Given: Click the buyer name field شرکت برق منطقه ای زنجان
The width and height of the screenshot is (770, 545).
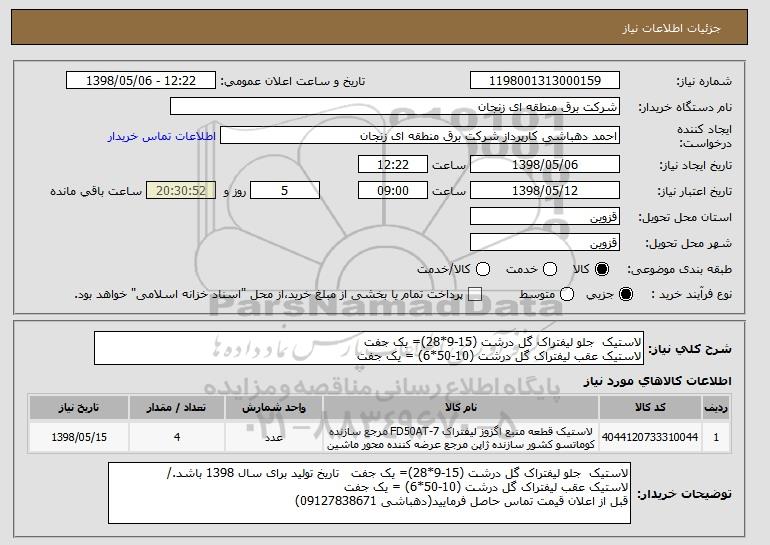Looking at the screenshot, I should click(x=395, y=107).
